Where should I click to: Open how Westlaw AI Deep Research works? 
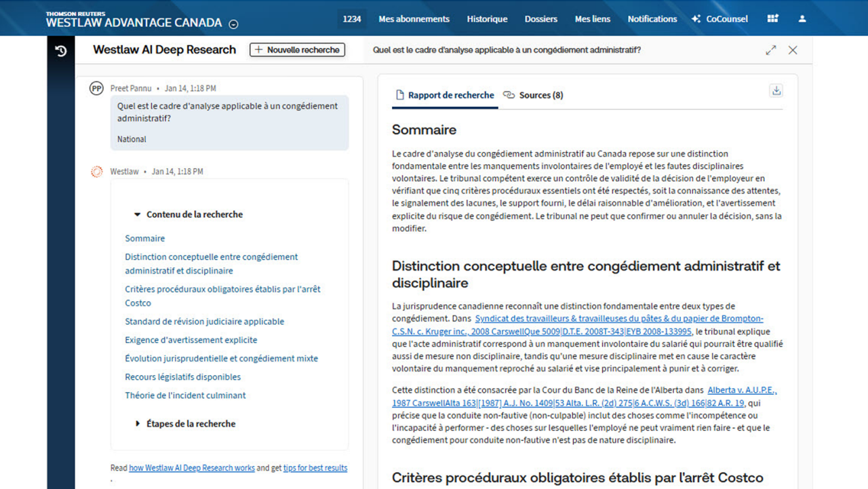[192, 468]
